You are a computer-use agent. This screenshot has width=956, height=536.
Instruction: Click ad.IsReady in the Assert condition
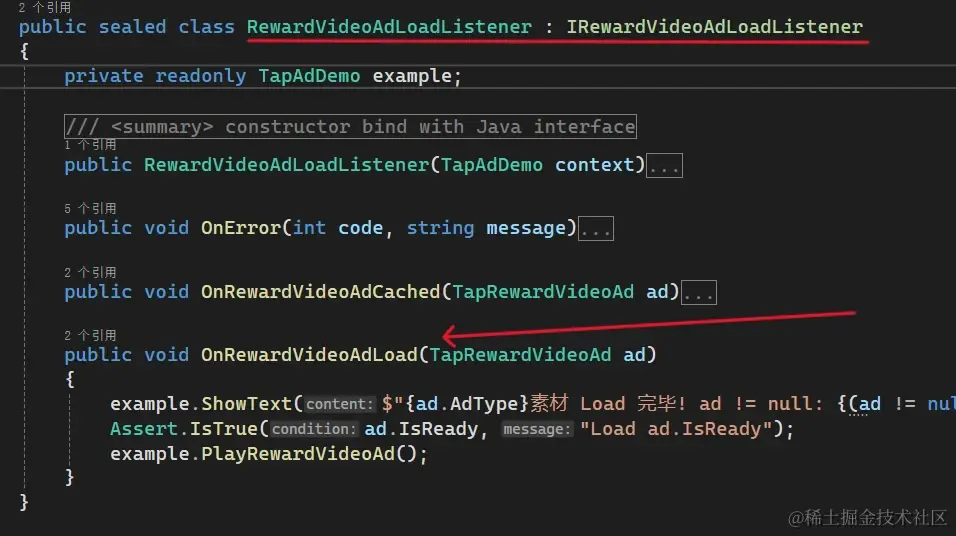point(421,429)
